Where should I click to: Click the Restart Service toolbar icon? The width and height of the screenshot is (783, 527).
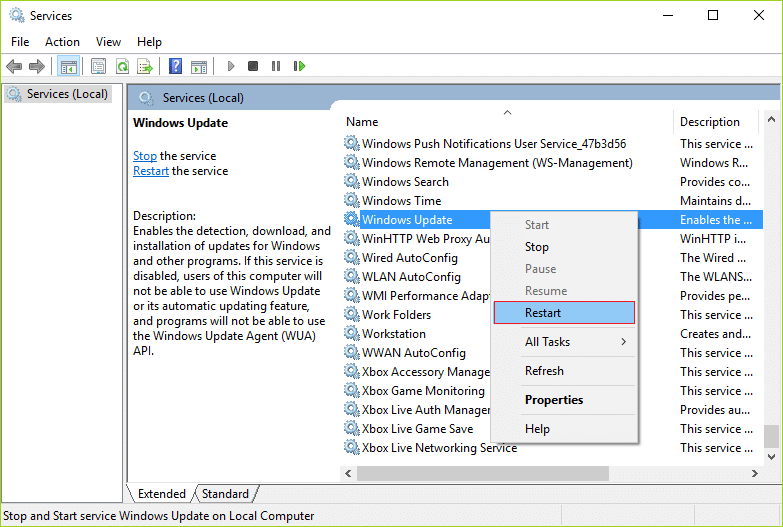299,67
